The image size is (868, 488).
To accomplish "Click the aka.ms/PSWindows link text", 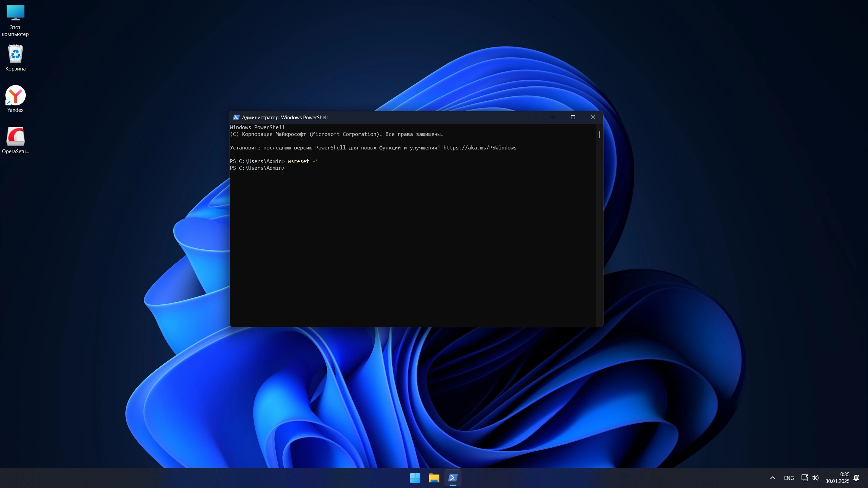I will click(x=480, y=148).
